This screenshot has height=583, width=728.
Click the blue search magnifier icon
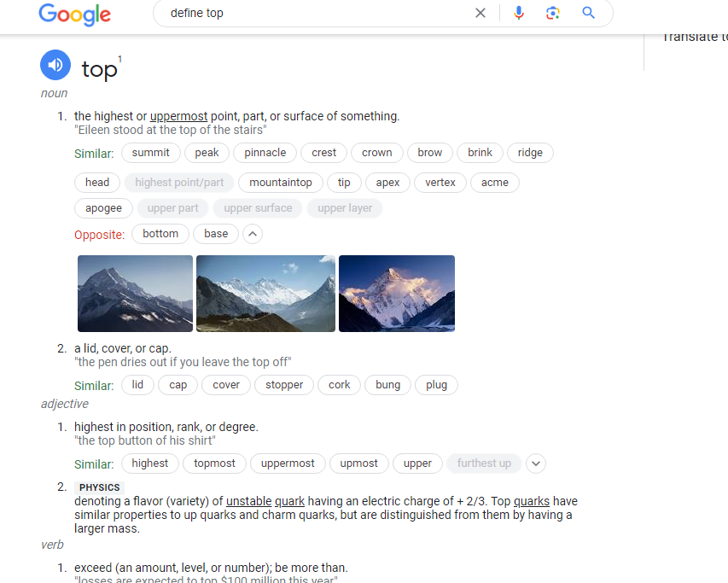point(588,13)
